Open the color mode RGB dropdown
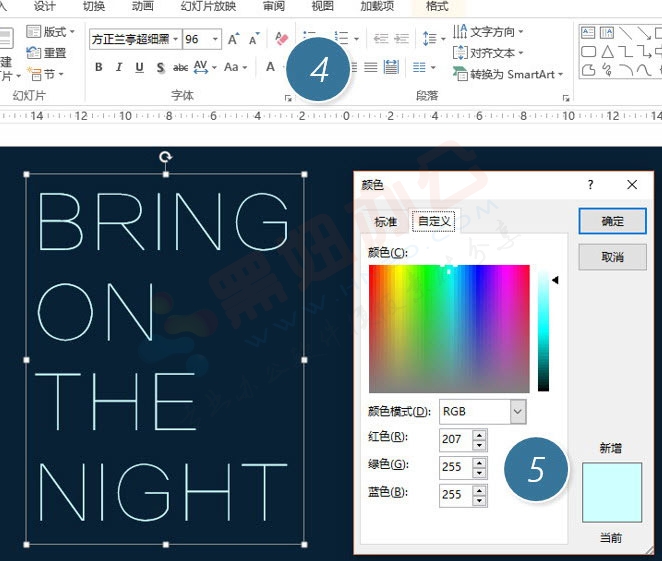 pos(517,411)
